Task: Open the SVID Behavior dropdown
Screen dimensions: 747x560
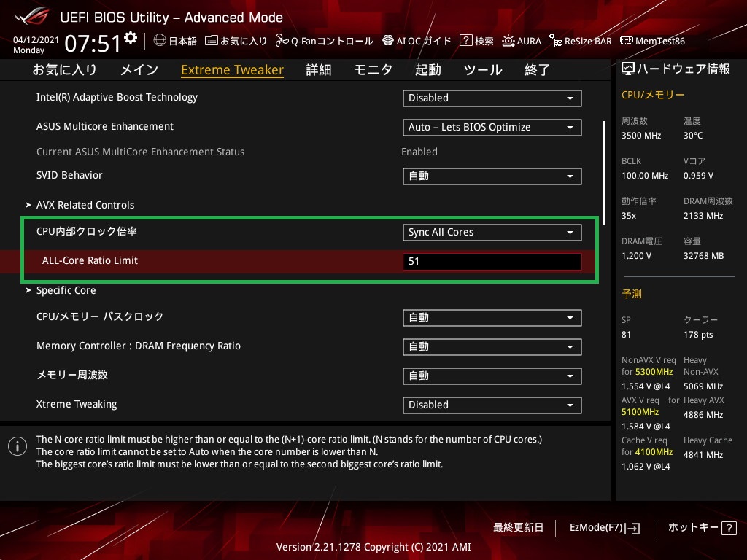Action: (492, 176)
